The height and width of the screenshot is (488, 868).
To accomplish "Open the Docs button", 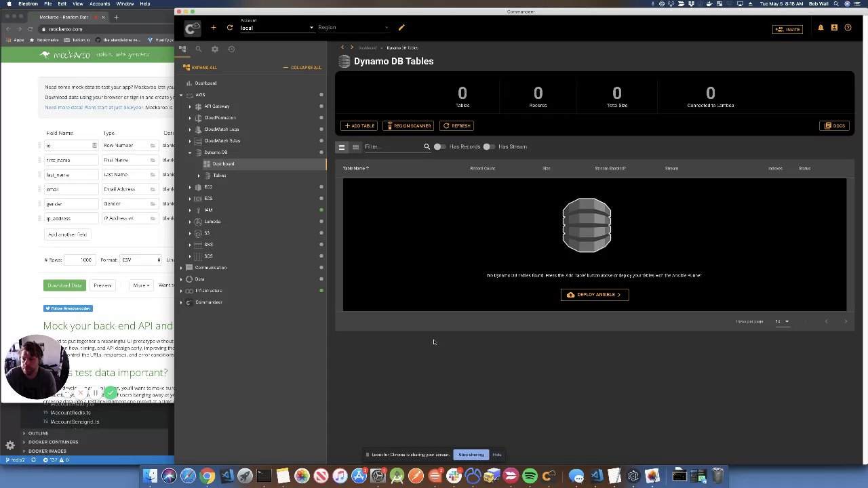I will (835, 126).
